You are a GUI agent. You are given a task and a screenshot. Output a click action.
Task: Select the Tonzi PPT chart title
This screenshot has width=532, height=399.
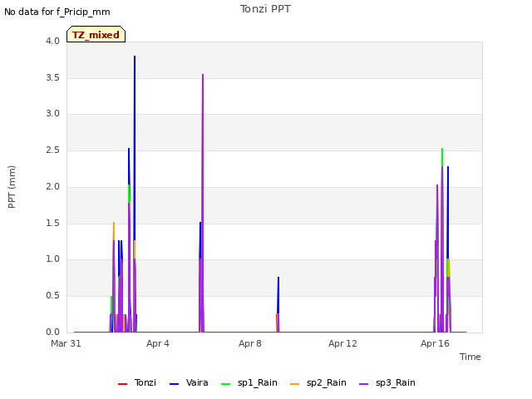[265, 9]
